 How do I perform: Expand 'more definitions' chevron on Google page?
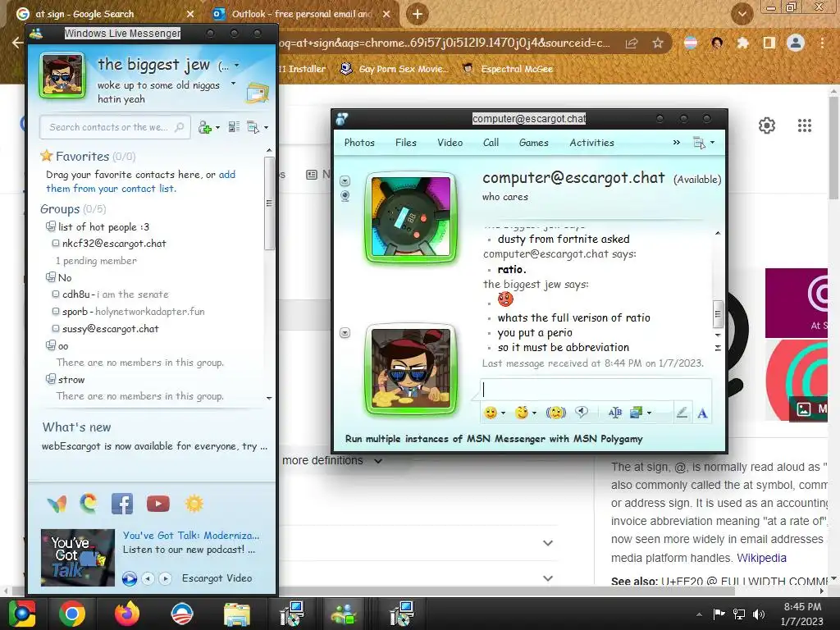click(x=378, y=461)
